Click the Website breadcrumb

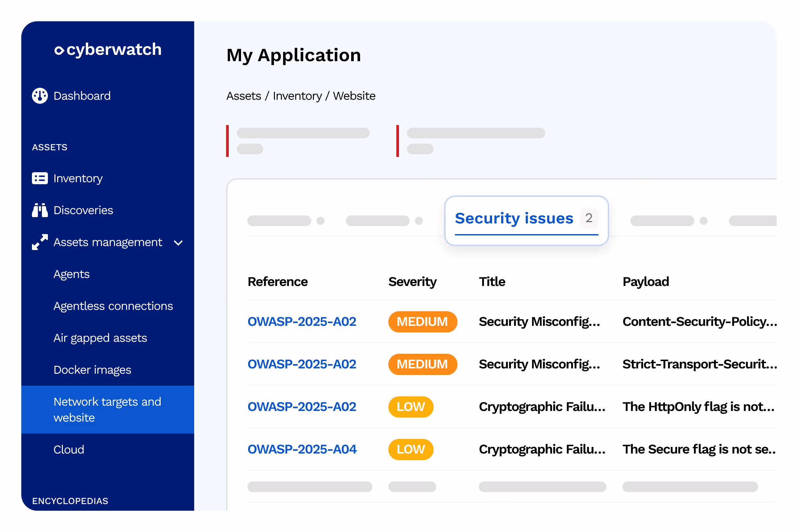[x=354, y=96]
